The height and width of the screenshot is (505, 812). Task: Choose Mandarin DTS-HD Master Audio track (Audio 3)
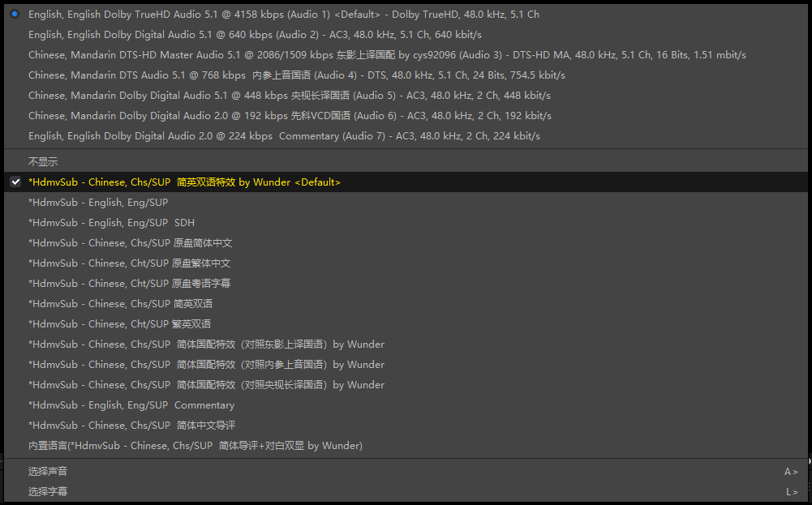point(386,55)
